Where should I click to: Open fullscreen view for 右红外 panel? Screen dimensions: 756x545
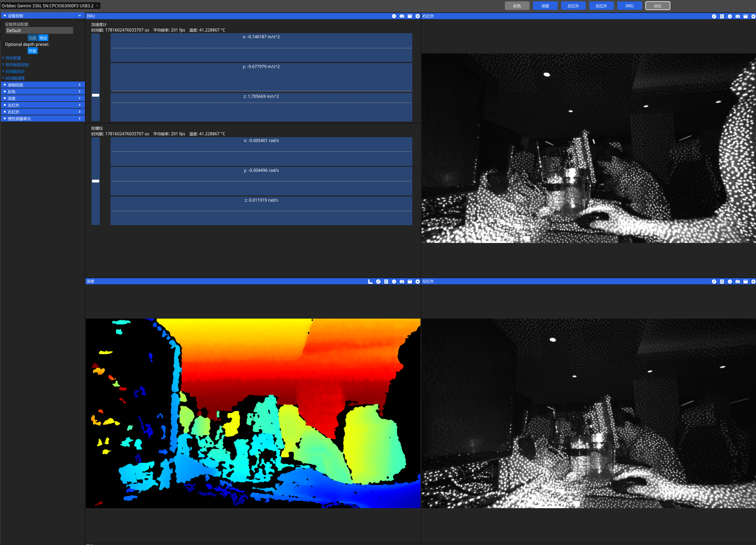click(714, 16)
